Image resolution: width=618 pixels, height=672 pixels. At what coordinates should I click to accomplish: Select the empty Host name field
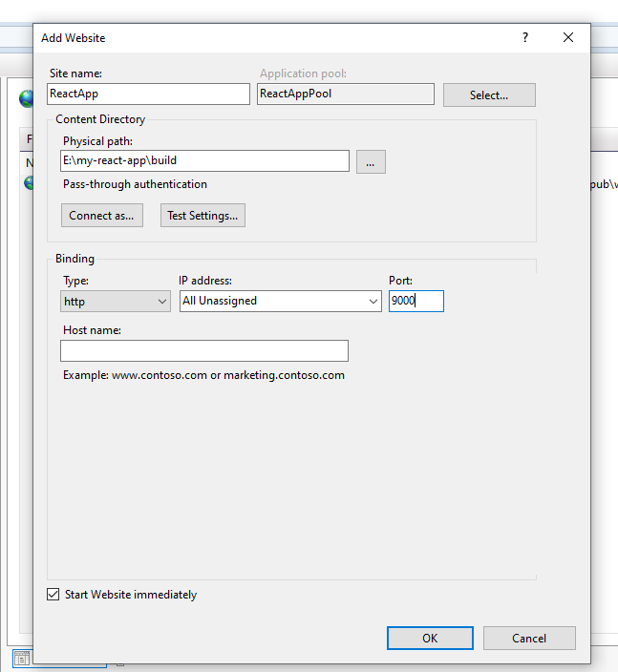point(204,350)
